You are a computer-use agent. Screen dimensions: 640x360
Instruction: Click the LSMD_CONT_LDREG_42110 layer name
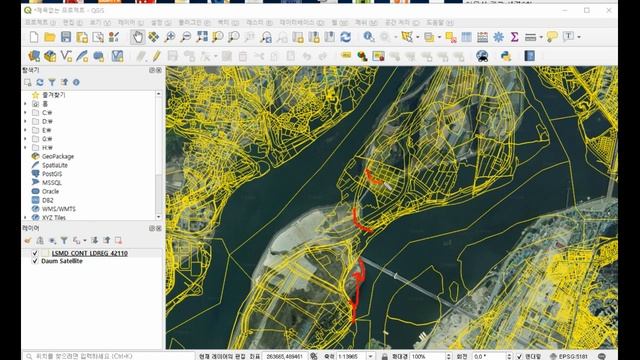90,253
